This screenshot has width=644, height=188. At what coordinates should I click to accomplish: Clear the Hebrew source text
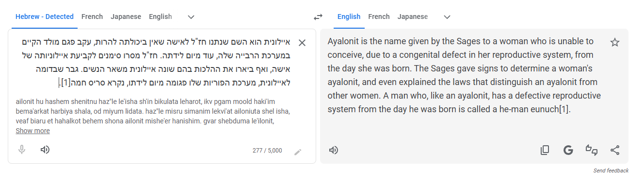click(x=302, y=43)
